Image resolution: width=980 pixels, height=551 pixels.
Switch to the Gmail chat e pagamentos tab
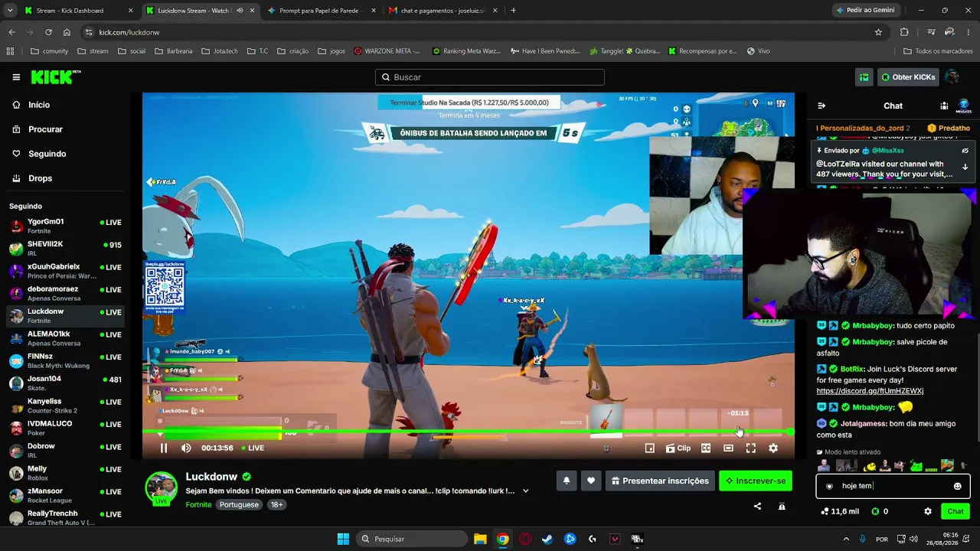[x=442, y=11]
